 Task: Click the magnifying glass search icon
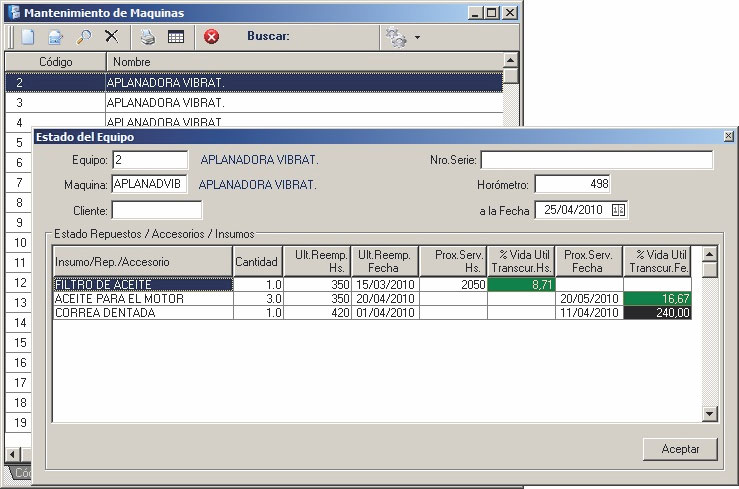[84, 37]
